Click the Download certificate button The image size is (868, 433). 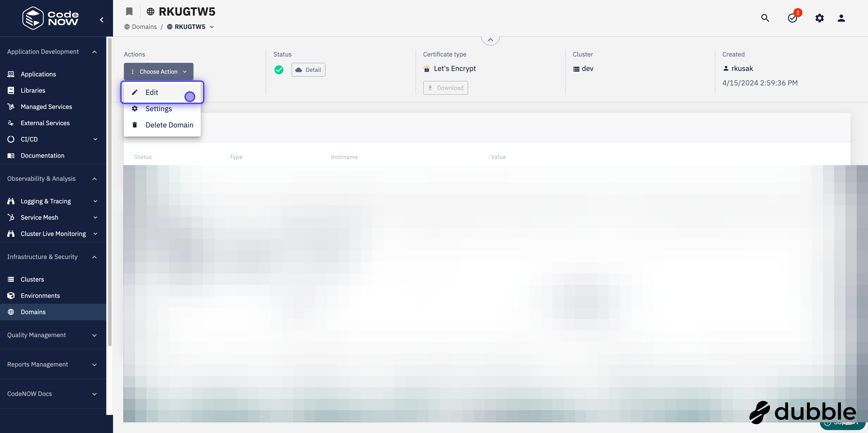tap(446, 88)
